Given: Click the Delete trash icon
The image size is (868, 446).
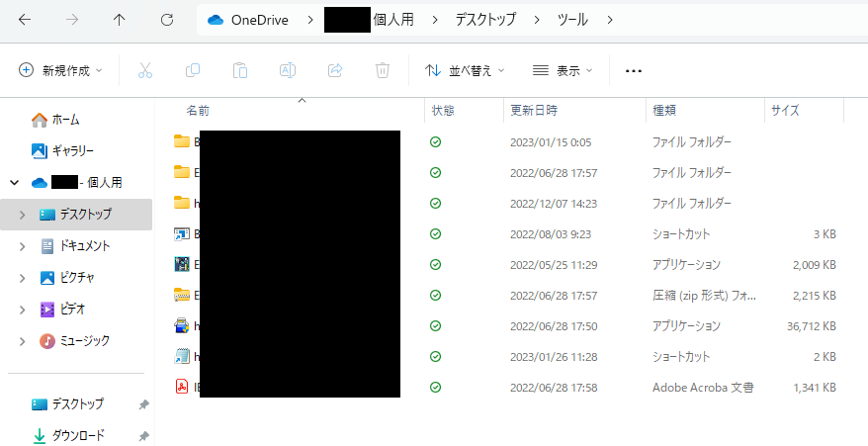Looking at the screenshot, I should tap(383, 70).
